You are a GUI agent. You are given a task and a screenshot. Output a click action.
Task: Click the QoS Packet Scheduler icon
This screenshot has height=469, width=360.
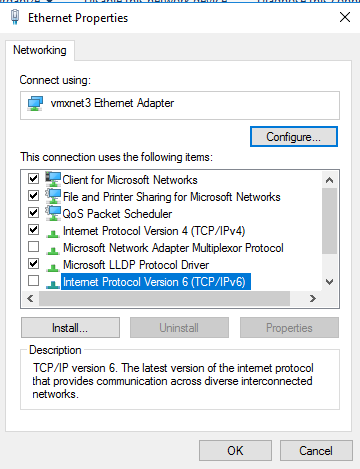coord(53,213)
